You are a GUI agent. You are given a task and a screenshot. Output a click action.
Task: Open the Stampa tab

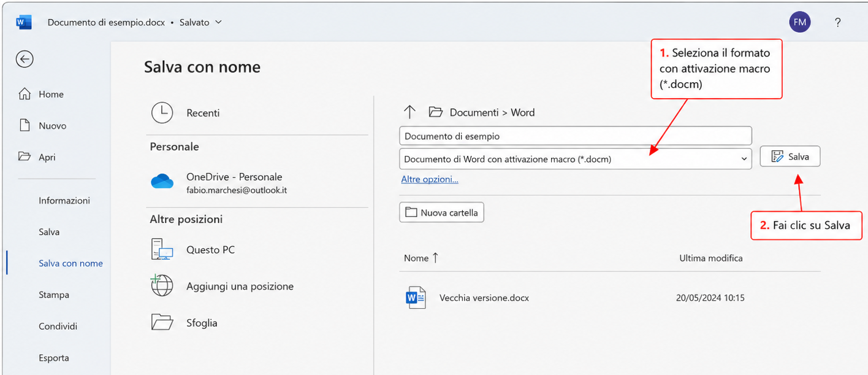[x=54, y=294]
